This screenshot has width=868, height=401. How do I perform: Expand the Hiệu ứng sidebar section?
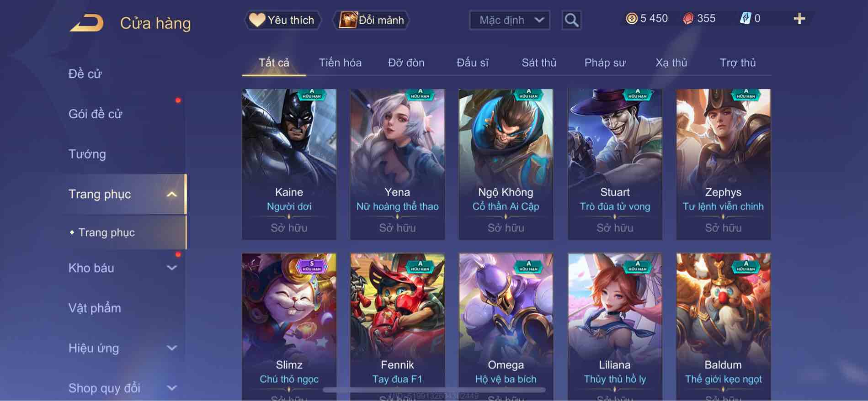(x=172, y=348)
